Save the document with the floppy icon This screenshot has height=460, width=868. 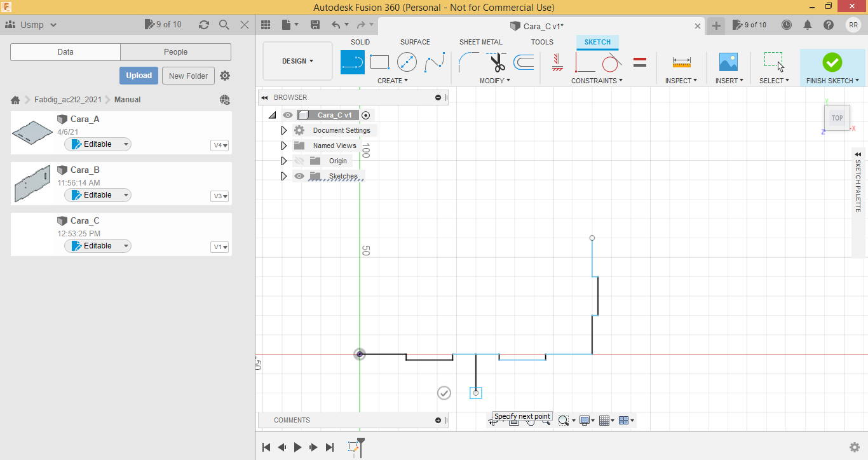click(315, 25)
